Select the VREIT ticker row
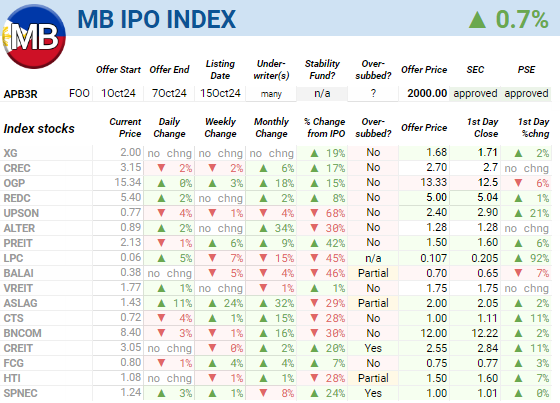This screenshot has height=403, width=560. [x=18, y=288]
